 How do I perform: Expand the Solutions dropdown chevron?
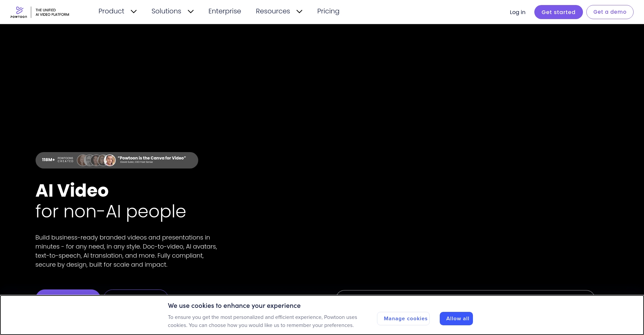pos(191,12)
